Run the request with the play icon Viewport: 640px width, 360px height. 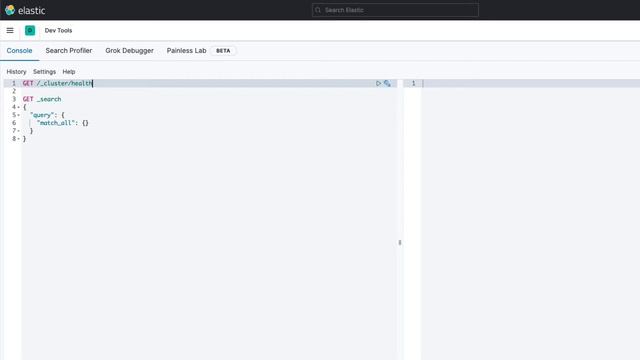(378, 83)
